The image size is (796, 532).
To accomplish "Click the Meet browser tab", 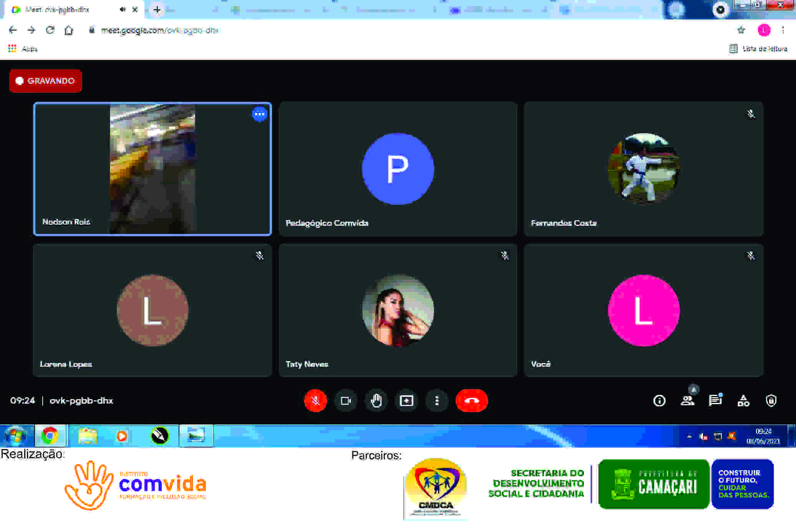I will tap(58, 10).
